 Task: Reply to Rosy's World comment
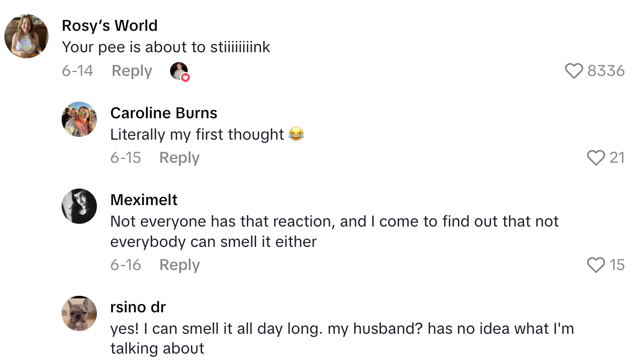(132, 71)
